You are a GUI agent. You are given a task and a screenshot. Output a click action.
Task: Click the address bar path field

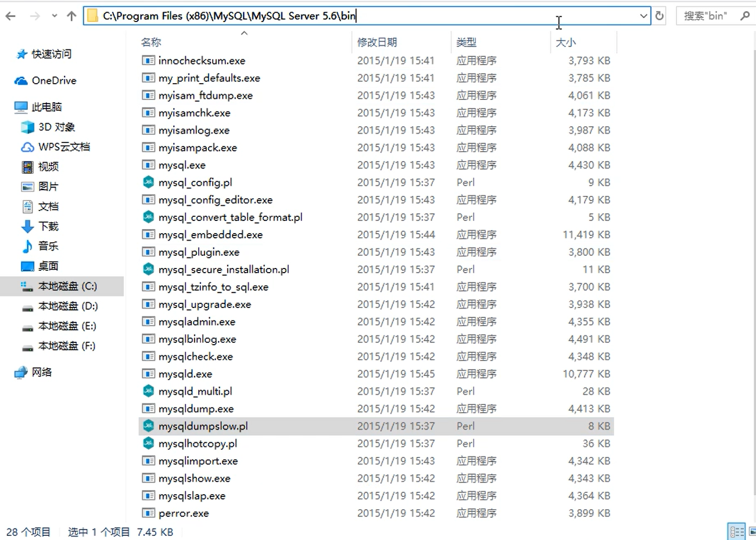(x=366, y=16)
